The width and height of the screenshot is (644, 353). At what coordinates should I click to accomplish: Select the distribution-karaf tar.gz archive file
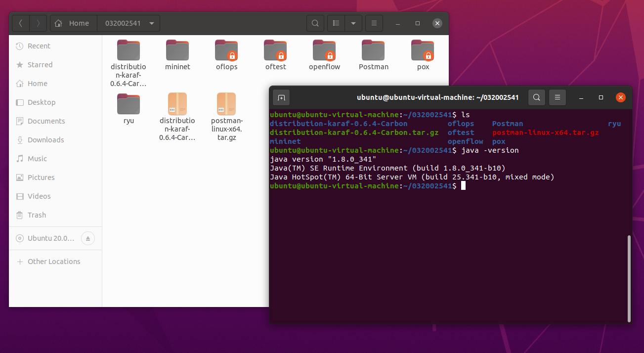tap(177, 117)
